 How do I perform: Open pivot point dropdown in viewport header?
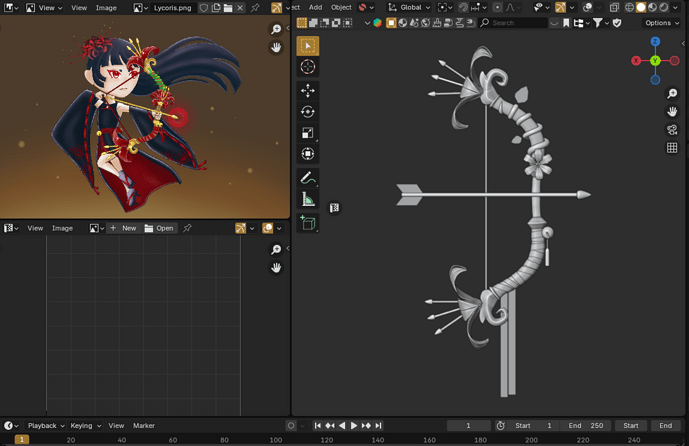(x=444, y=7)
